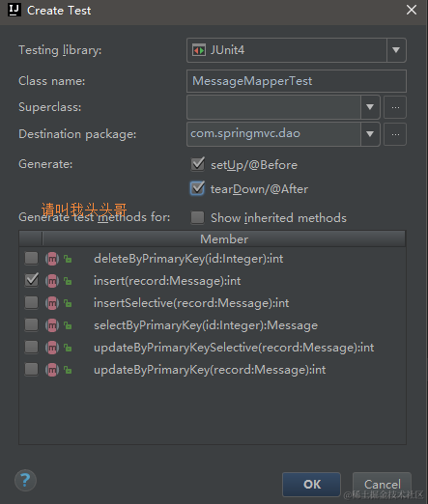
Task: Check the deleteByPrimaryKey method checkbox
Action: (x=32, y=258)
